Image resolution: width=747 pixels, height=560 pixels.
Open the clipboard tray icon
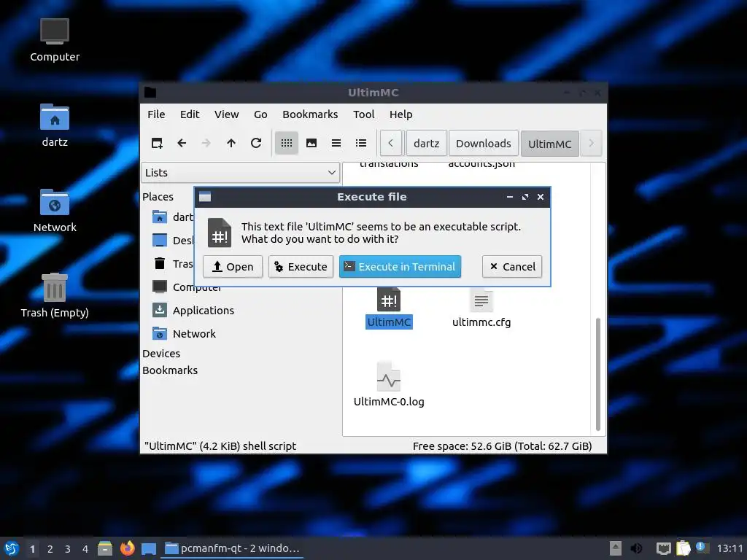click(x=683, y=548)
